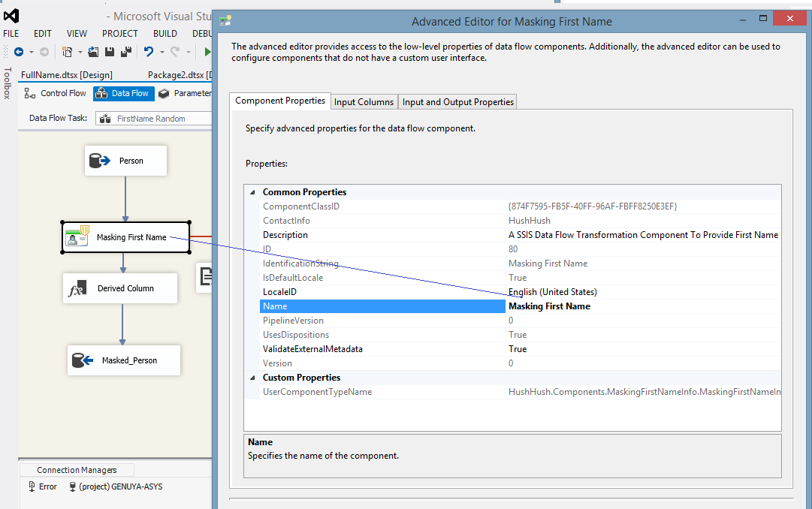Click the LocaleID value English (United States)
The image size is (812, 509).
coord(553,292)
